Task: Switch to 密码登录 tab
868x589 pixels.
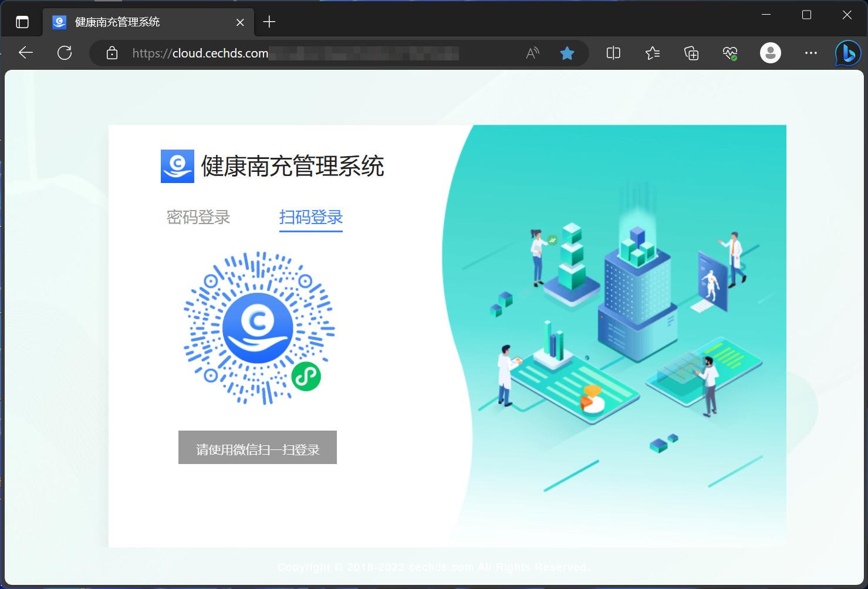Action: 198,217
